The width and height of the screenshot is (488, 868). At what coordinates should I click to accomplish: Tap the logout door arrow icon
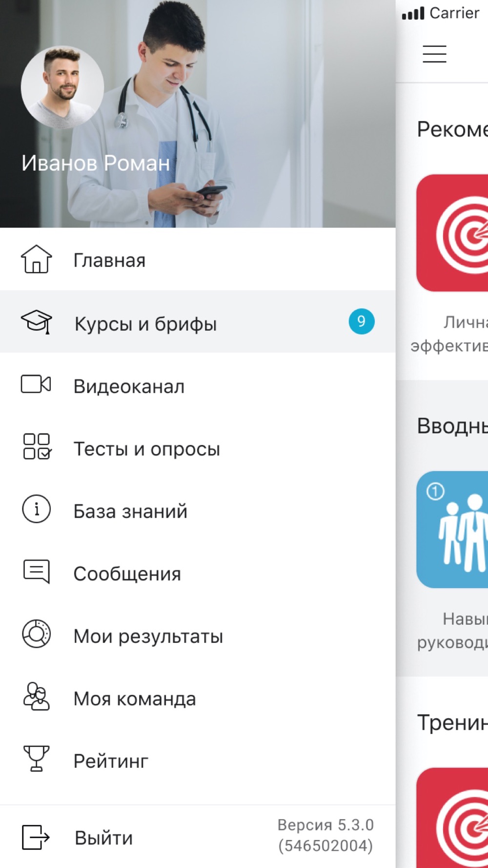36,837
